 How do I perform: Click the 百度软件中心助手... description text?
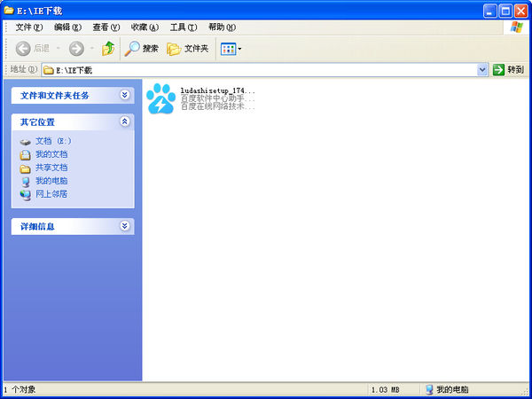pos(217,98)
